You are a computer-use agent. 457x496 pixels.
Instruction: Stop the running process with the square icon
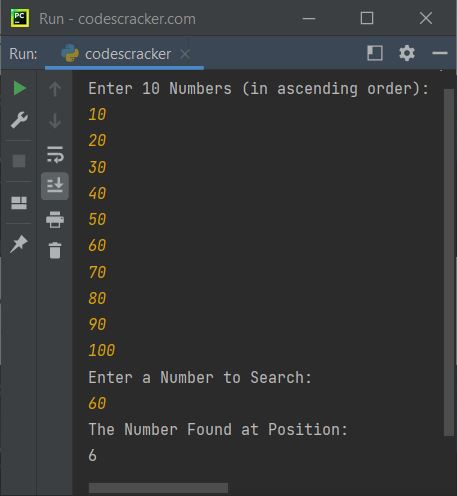19,161
